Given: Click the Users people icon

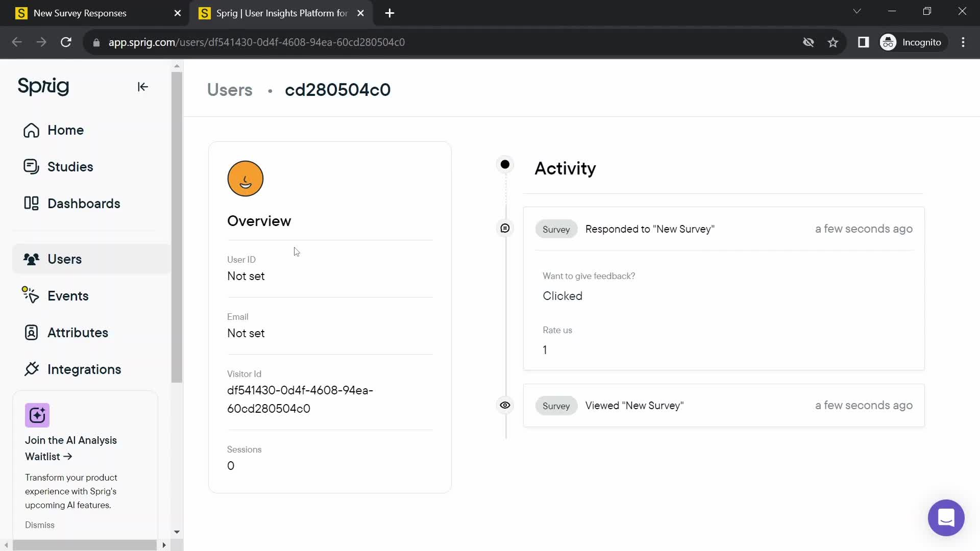Looking at the screenshot, I should (x=31, y=259).
